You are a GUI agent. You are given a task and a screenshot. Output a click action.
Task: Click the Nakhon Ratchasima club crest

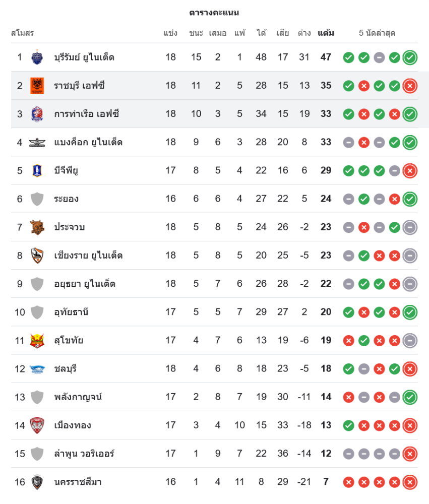[x=37, y=482]
